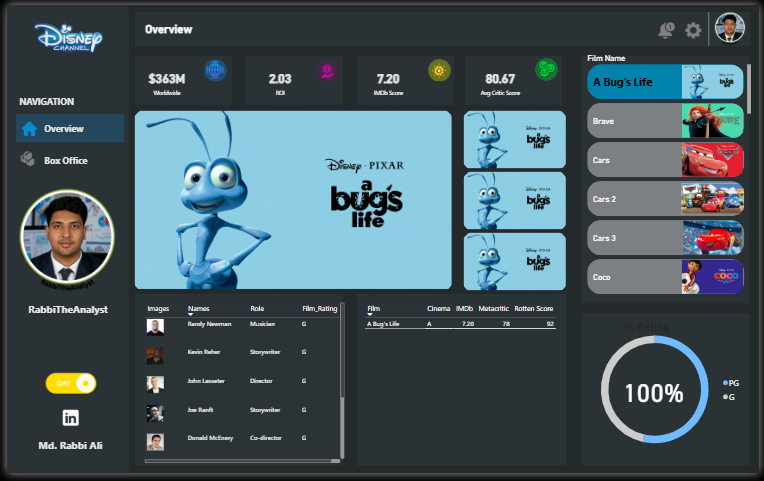Image resolution: width=764 pixels, height=481 pixels.
Task: Select the Kevin Reher name cell
Action: (204, 352)
